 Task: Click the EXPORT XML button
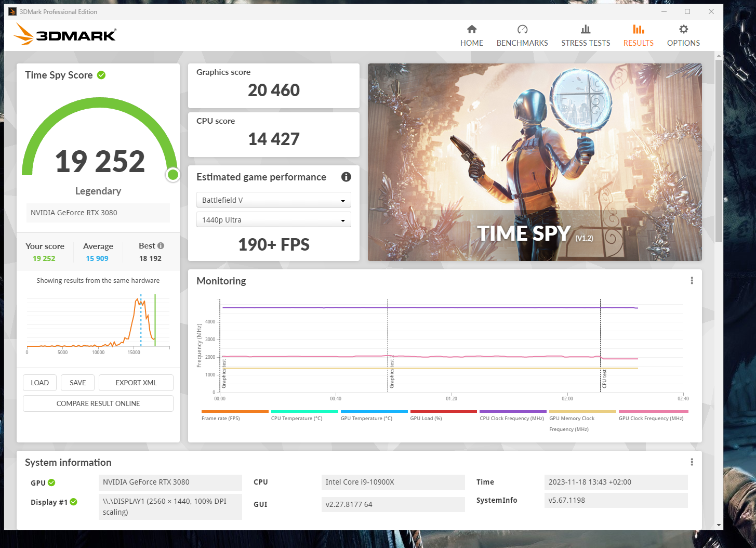[x=136, y=383]
